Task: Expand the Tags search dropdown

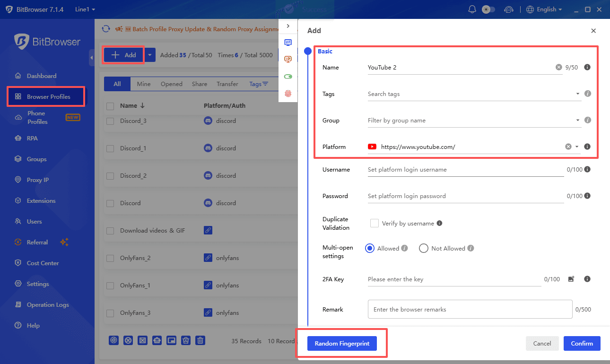Action: [578, 94]
